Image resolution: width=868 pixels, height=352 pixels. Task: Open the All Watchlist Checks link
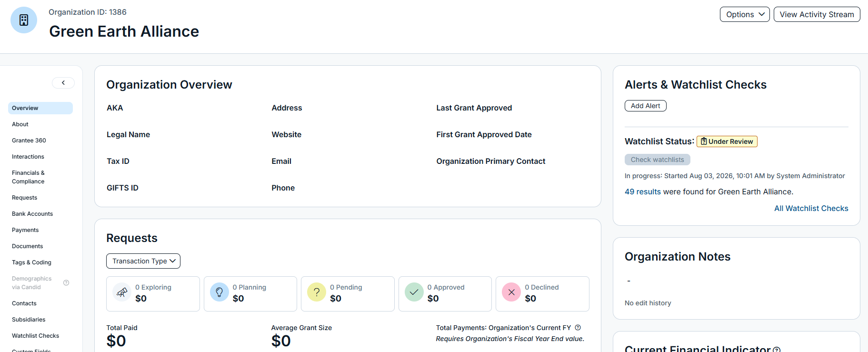[811, 208]
